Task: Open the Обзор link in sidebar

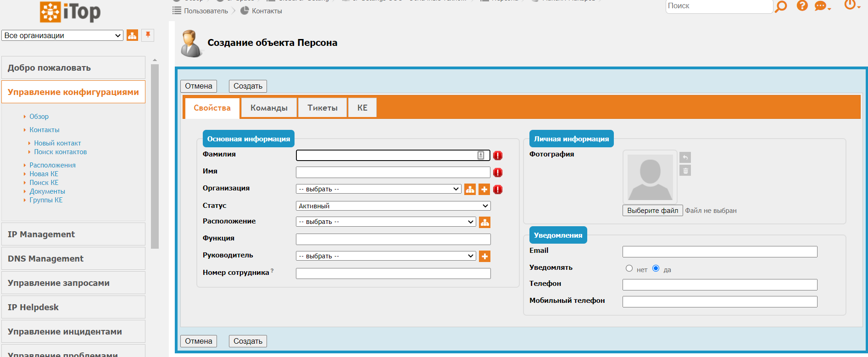Action: (39, 117)
